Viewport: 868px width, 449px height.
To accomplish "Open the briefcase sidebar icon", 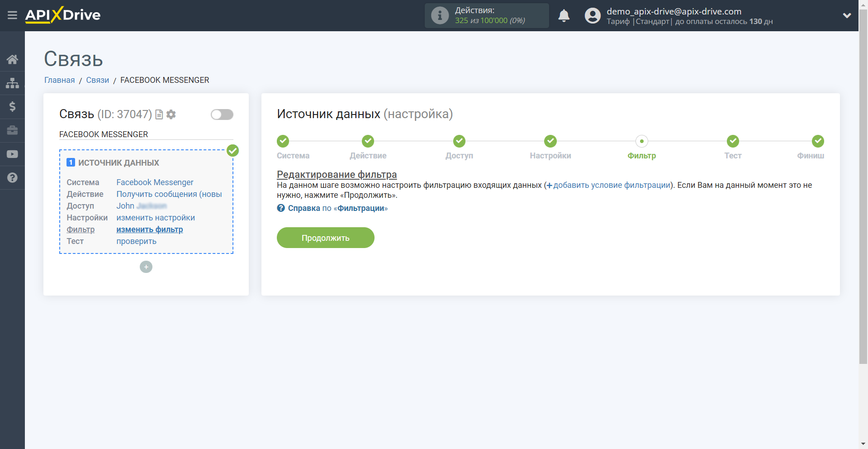I will 12,130.
